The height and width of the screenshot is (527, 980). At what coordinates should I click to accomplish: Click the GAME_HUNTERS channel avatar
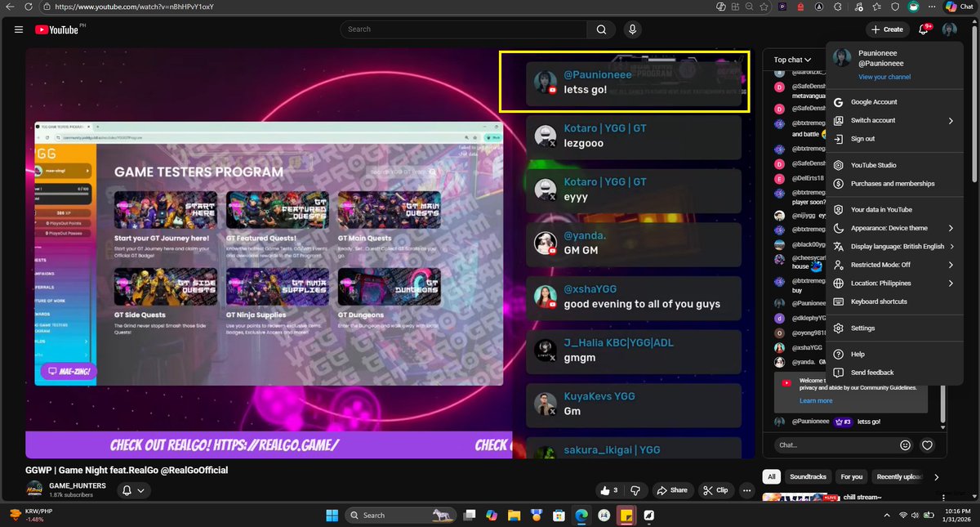tap(34, 490)
